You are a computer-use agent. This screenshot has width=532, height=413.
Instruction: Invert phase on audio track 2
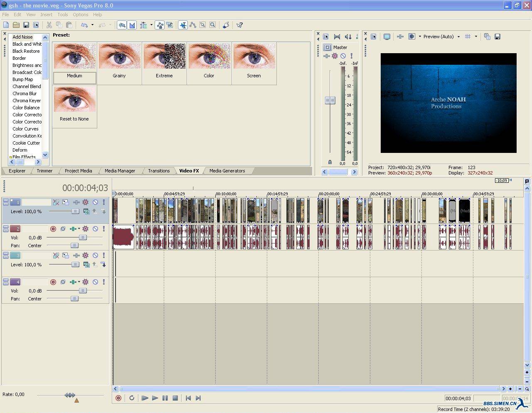point(63,229)
